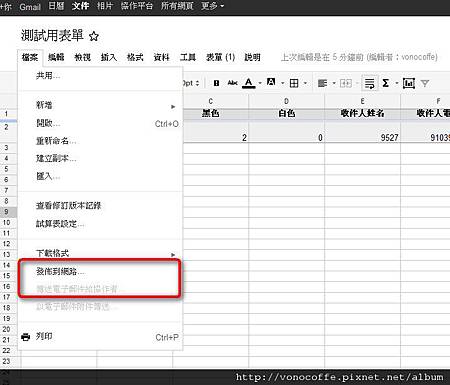Open 相片 from the top bar

105,6
